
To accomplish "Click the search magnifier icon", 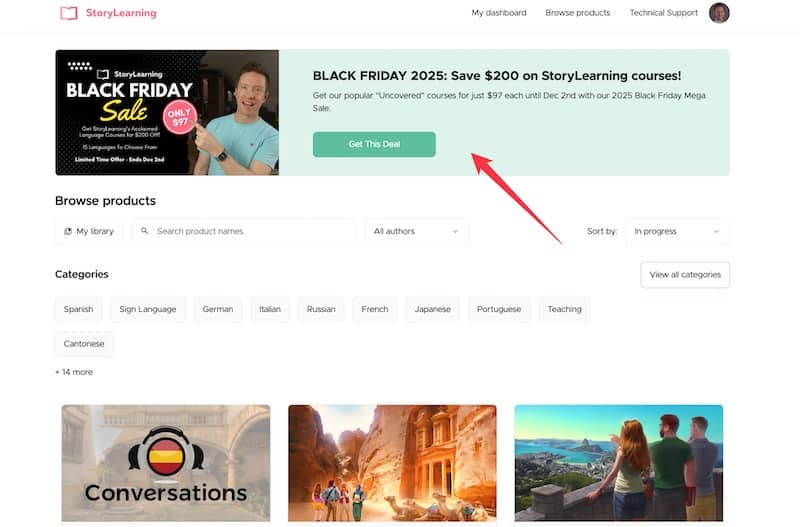I will click(145, 231).
